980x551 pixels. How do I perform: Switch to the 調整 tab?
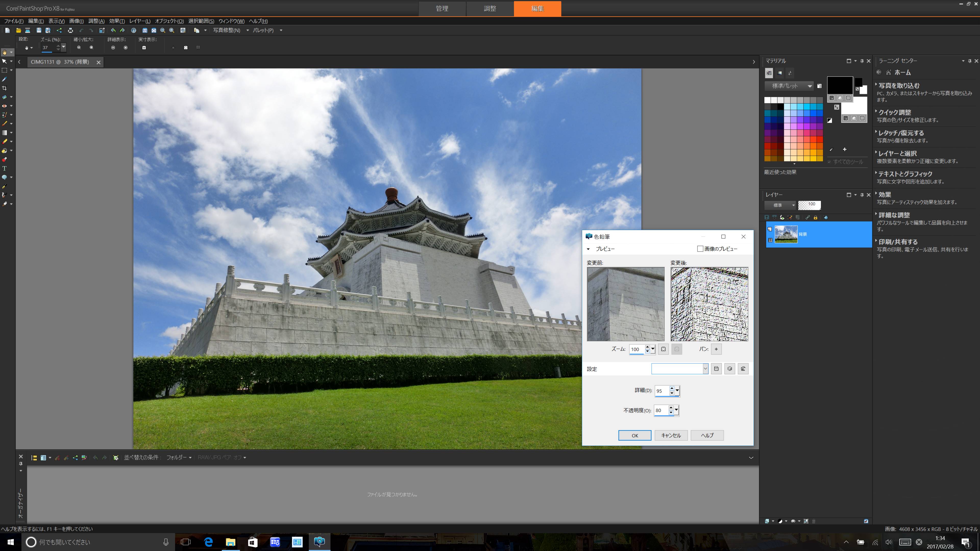click(x=490, y=9)
